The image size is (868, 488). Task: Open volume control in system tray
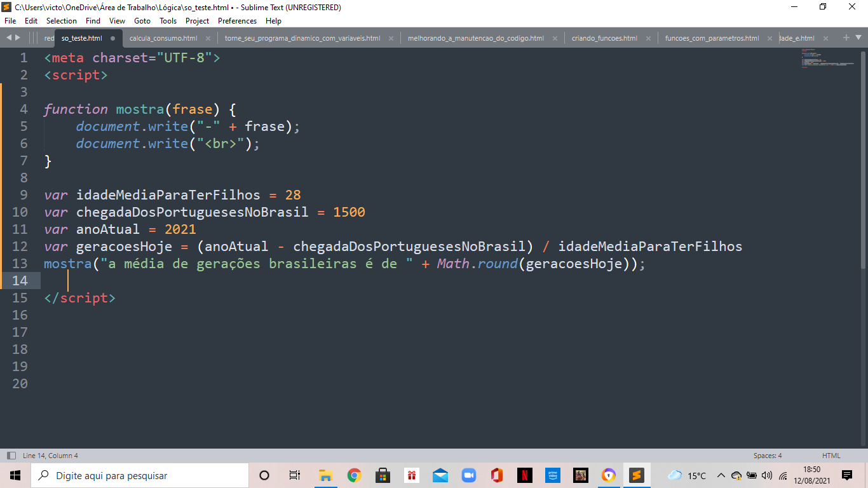point(766,475)
